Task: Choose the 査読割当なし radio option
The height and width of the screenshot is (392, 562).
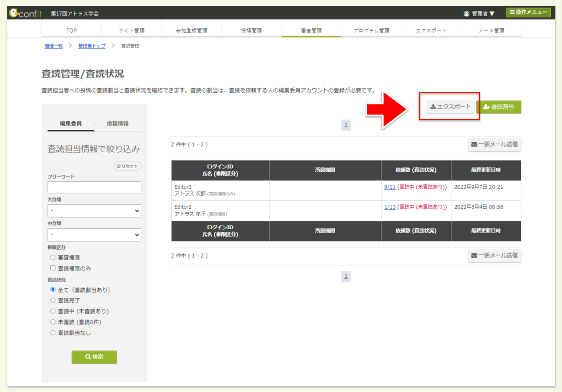Action: click(x=53, y=333)
